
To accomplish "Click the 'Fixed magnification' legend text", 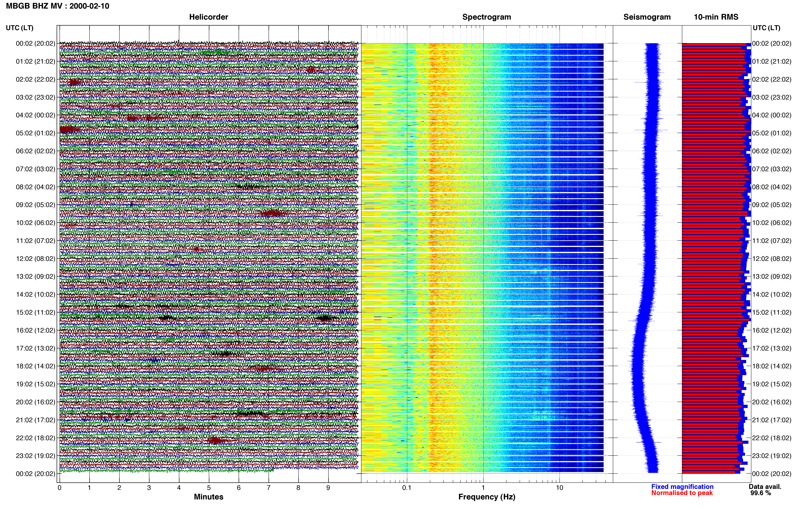I will pos(682,486).
